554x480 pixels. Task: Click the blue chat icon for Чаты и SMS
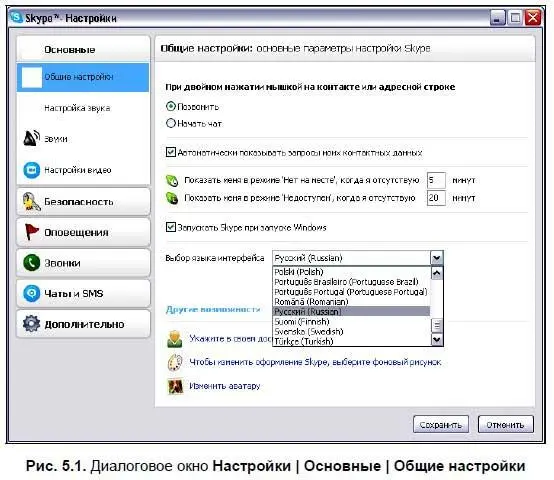tap(31, 293)
